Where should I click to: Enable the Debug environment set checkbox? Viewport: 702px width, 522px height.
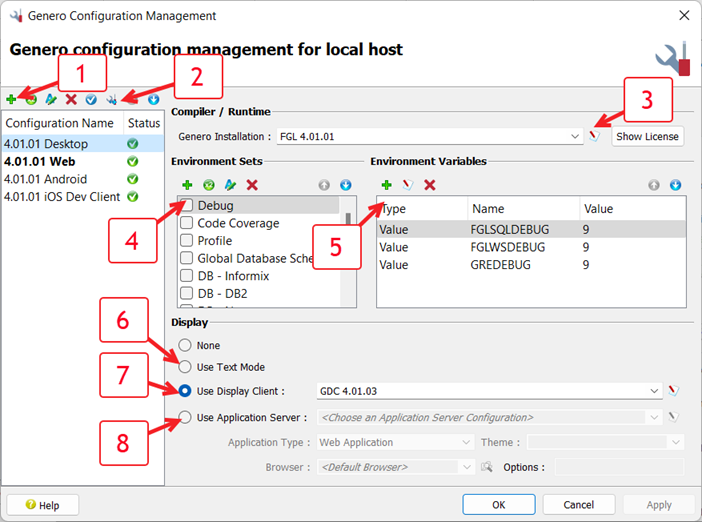point(186,205)
